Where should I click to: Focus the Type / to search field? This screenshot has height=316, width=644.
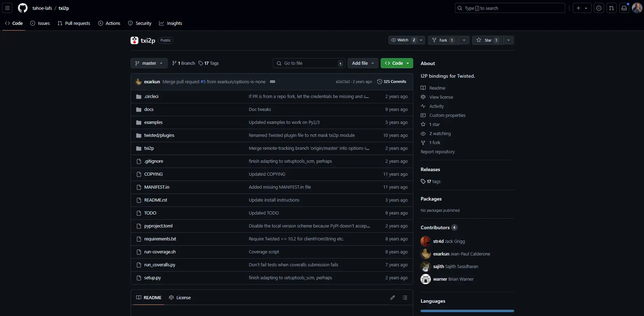[x=510, y=8]
